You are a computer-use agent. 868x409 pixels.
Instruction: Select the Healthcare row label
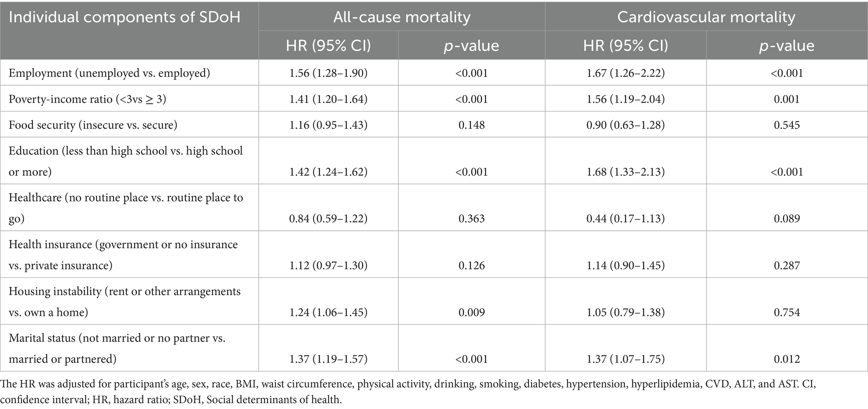coord(126,208)
